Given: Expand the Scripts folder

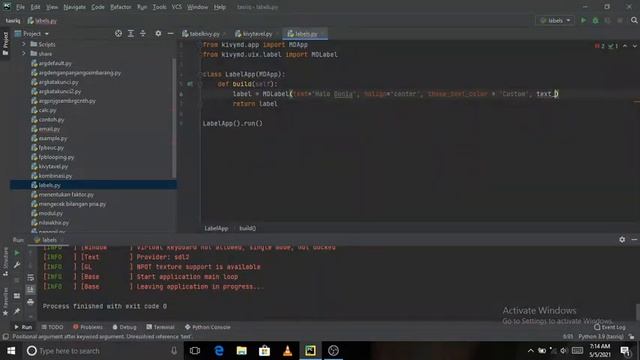Looking at the screenshot, I should click(x=24, y=44).
